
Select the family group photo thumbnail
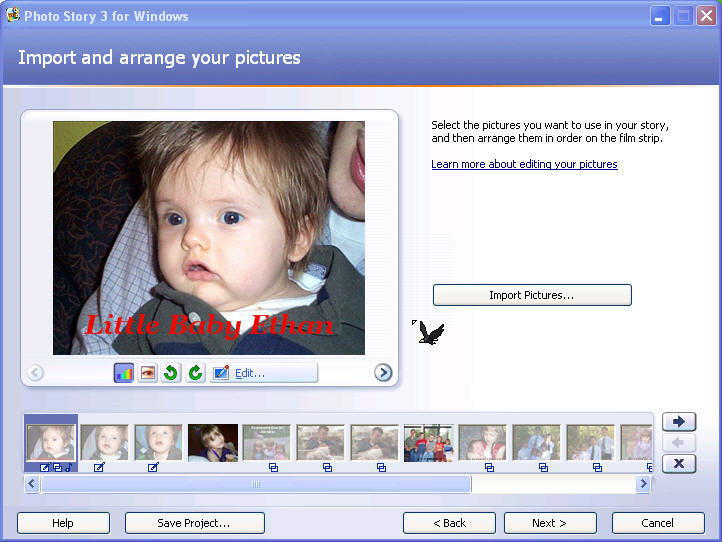point(429,443)
